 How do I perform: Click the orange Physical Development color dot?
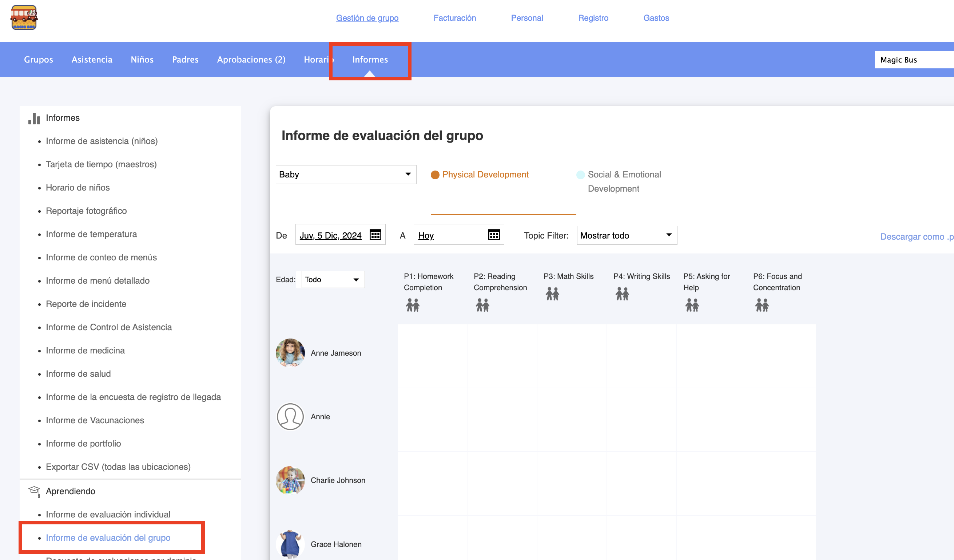click(435, 175)
